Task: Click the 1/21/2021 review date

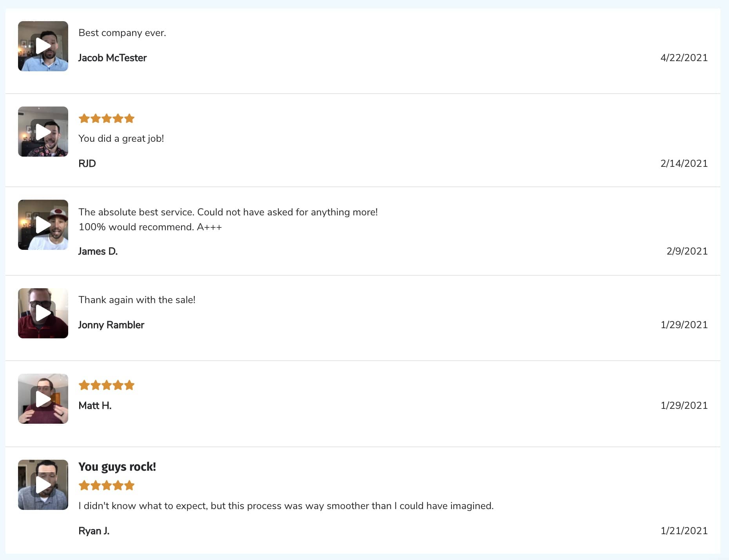Action: click(x=684, y=531)
